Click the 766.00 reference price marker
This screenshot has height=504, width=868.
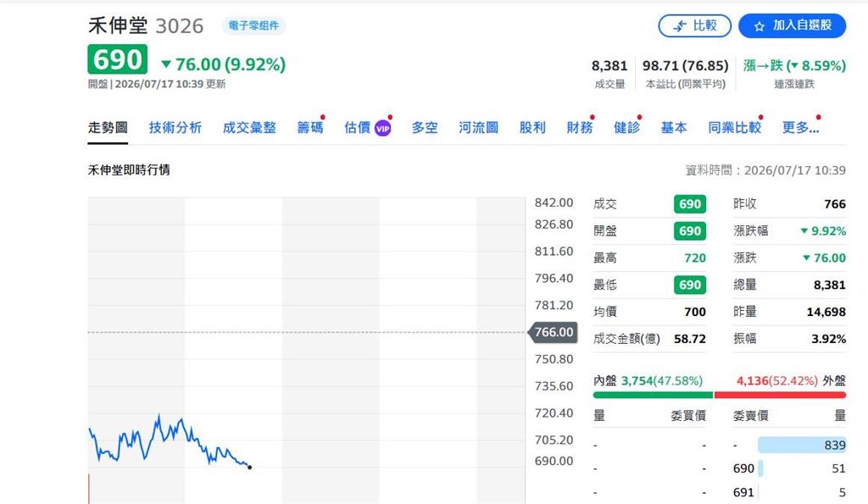click(553, 332)
